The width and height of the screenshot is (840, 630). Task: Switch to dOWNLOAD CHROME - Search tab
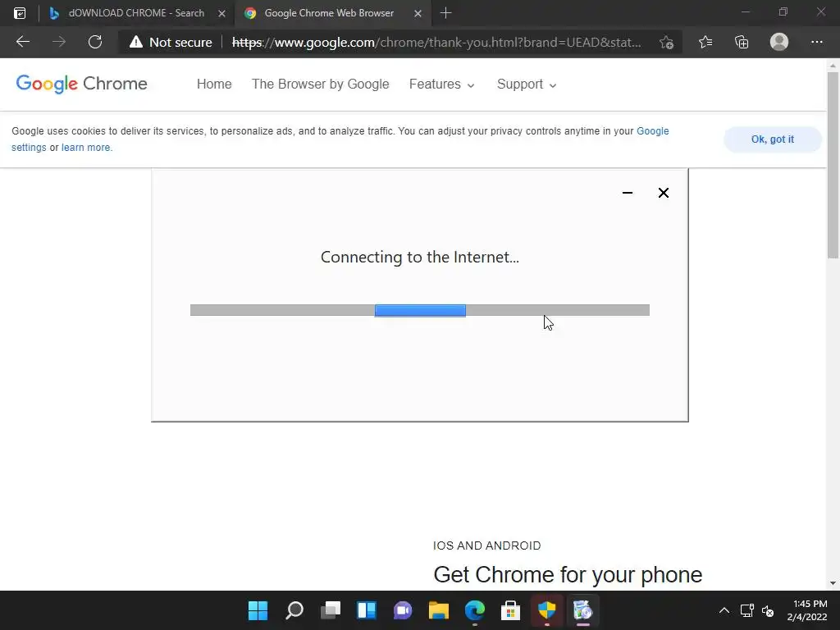pyautogui.click(x=137, y=13)
